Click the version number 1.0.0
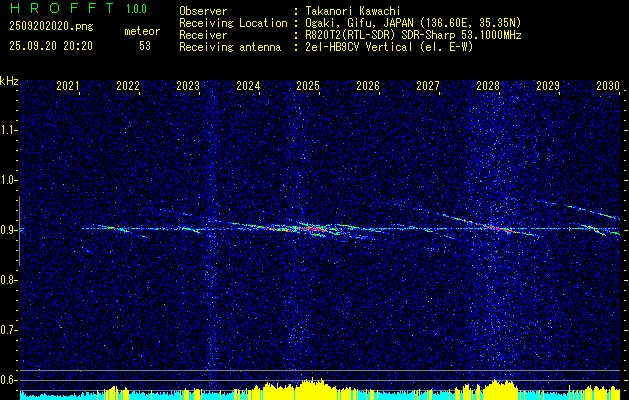This screenshot has height=400, width=629. (136, 9)
